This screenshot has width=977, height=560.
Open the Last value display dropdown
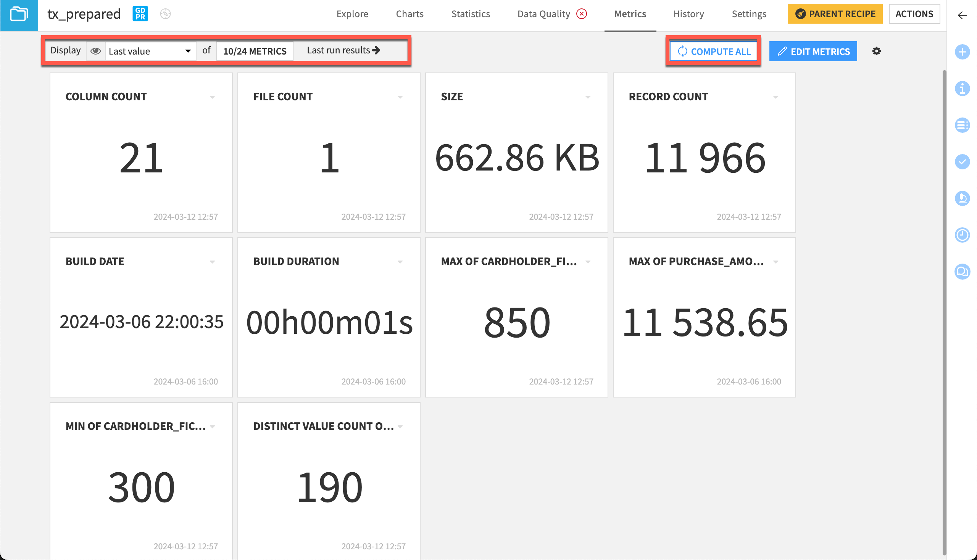pos(149,50)
